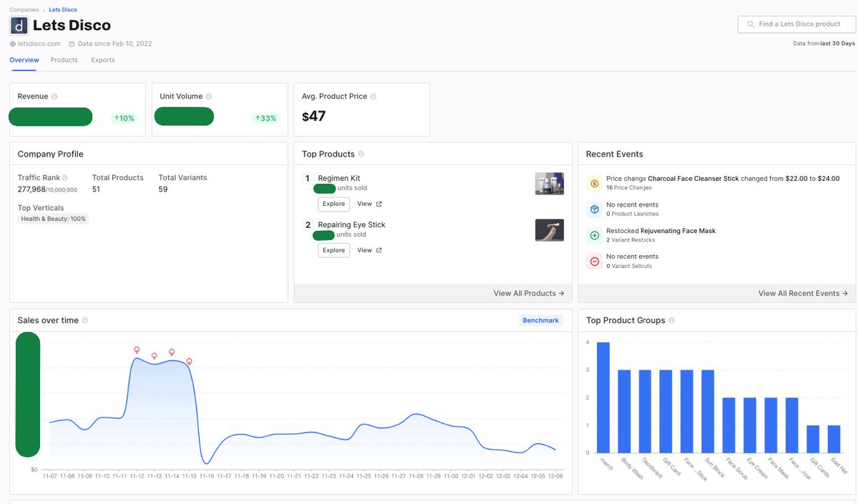Open the letsdisco.com website link
Image resolution: width=858 pixels, height=504 pixels.
39,44
